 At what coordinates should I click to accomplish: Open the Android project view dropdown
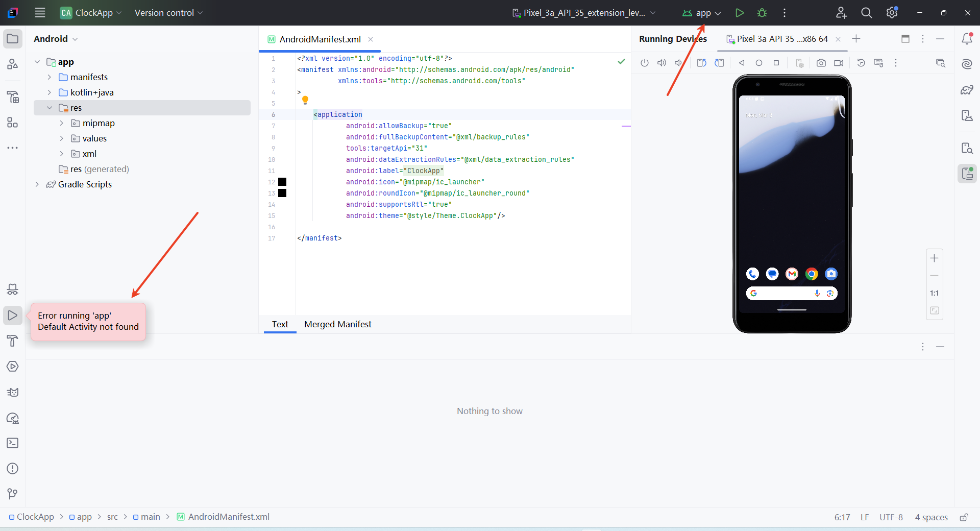(x=56, y=39)
